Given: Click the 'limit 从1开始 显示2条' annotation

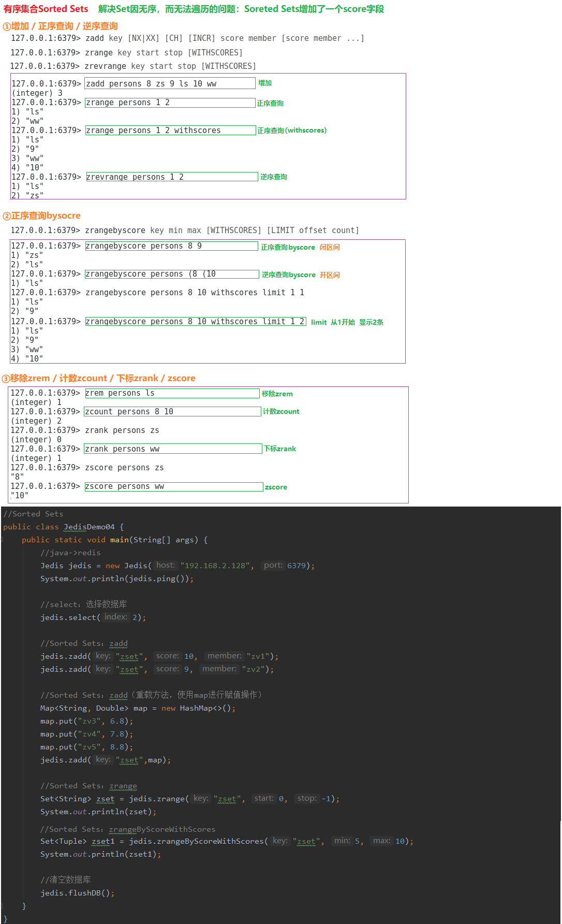Looking at the screenshot, I should tap(347, 322).
